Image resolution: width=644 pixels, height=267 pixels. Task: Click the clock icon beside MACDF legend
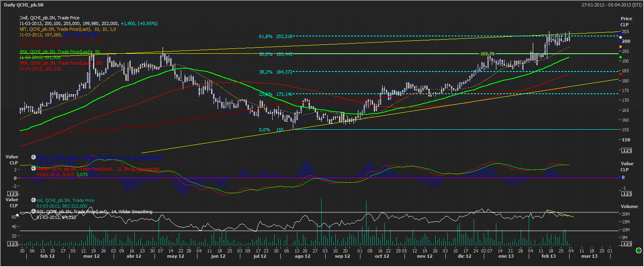point(34,157)
